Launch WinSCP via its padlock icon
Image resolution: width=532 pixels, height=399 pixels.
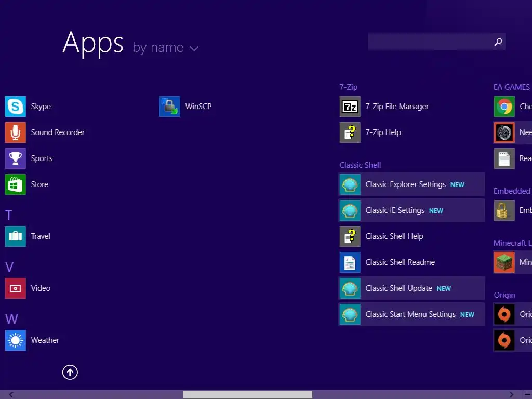(x=170, y=106)
